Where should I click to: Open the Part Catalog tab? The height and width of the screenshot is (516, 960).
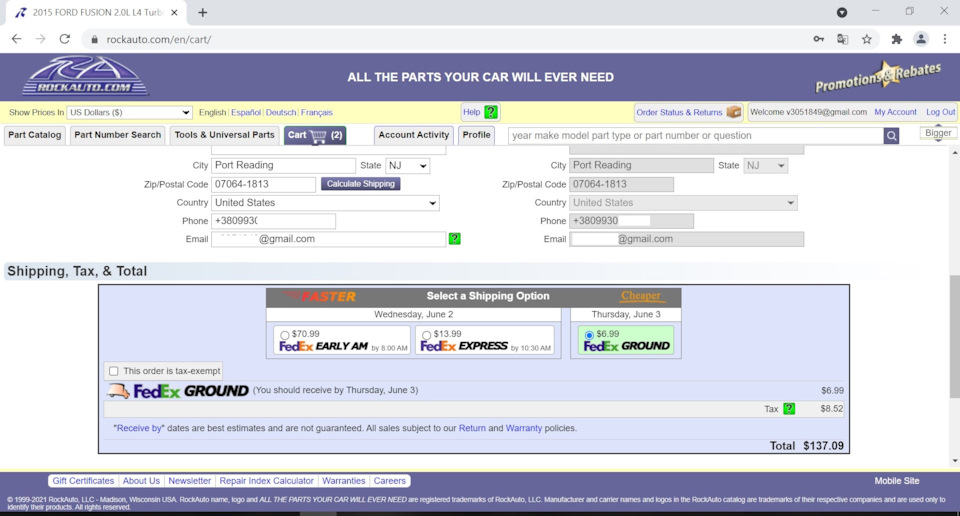click(35, 135)
